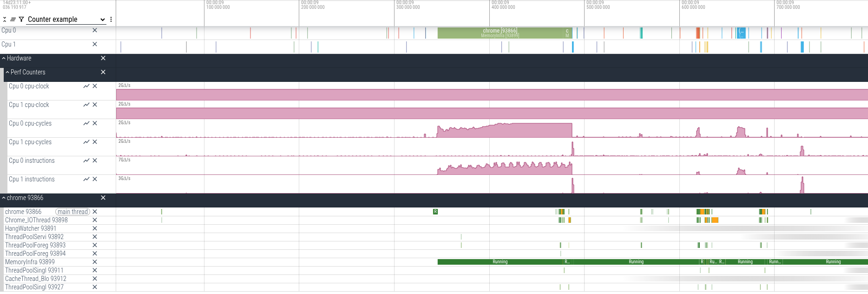Click the Cpu 0 instructions track name
Image resolution: width=868 pixels, height=294 pixels.
(32, 160)
